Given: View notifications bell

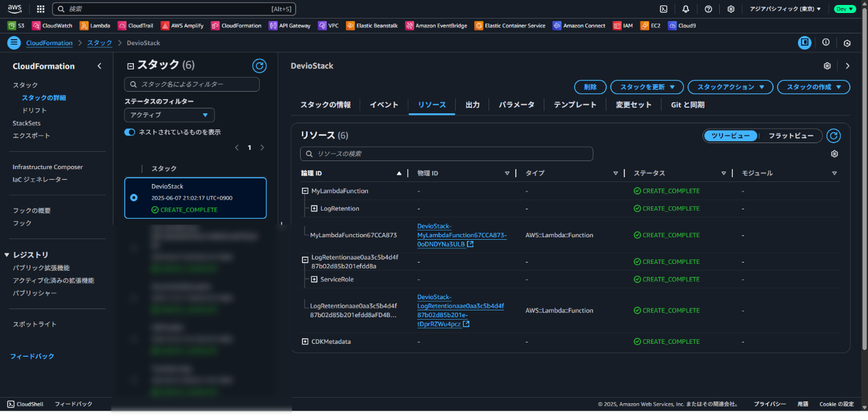Looking at the screenshot, I should [686, 9].
